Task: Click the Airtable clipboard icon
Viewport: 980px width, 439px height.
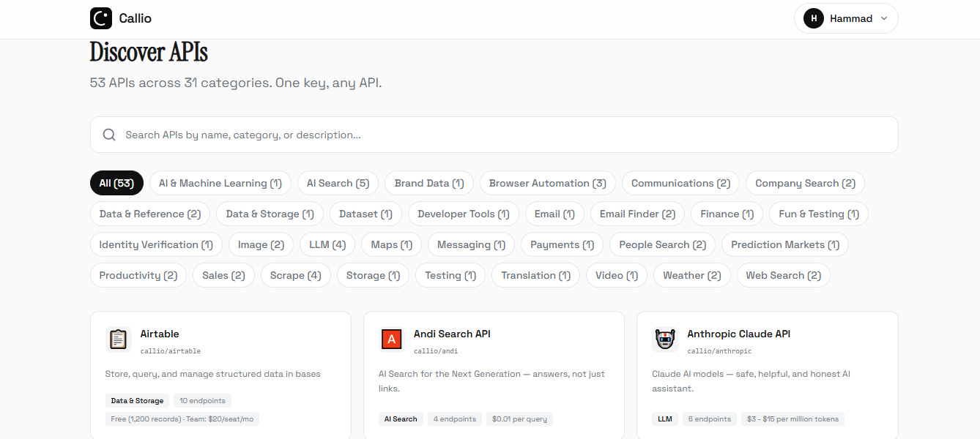Action: (118, 339)
